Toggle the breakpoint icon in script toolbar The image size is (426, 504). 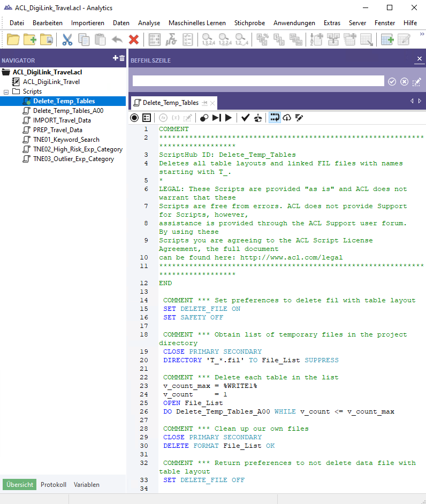click(x=204, y=118)
